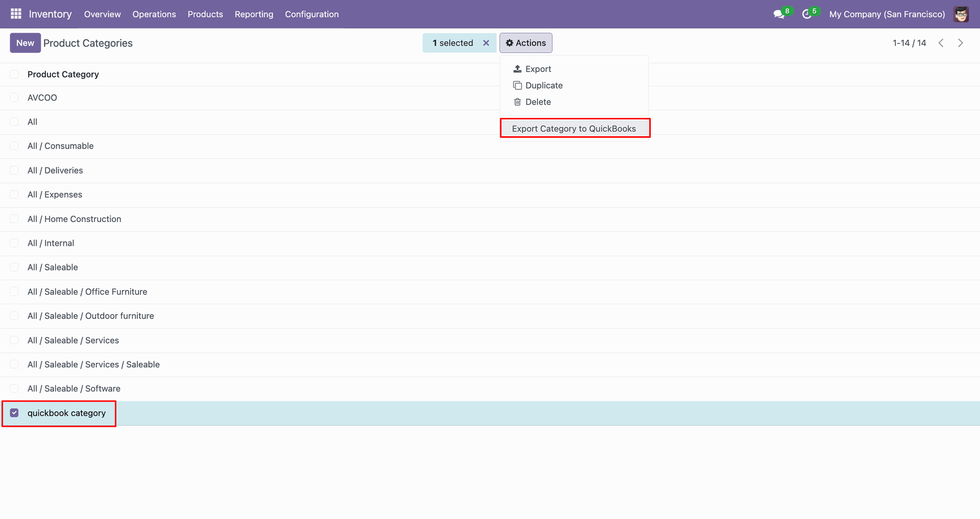Open the All / Home Construction category

(x=75, y=219)
